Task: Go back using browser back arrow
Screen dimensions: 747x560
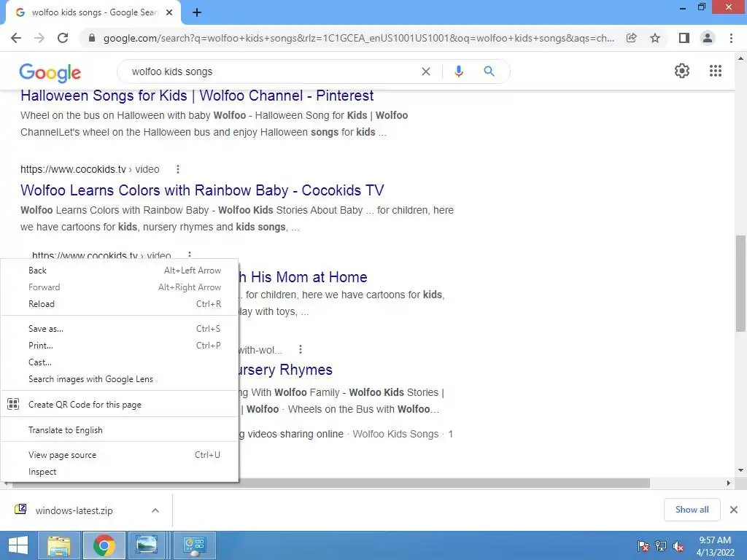Action: [16, 38]
